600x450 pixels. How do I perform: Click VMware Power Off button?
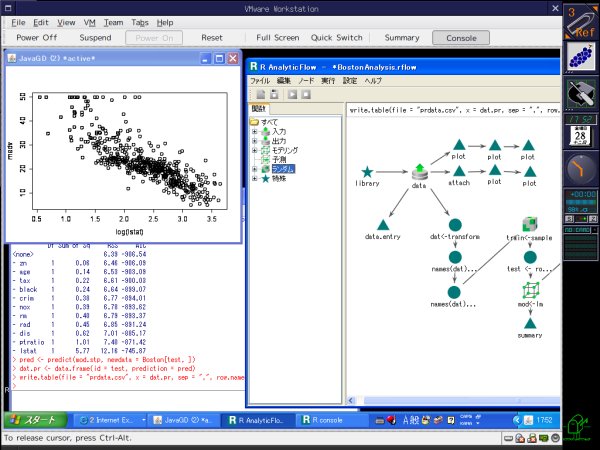click(37, 38)
